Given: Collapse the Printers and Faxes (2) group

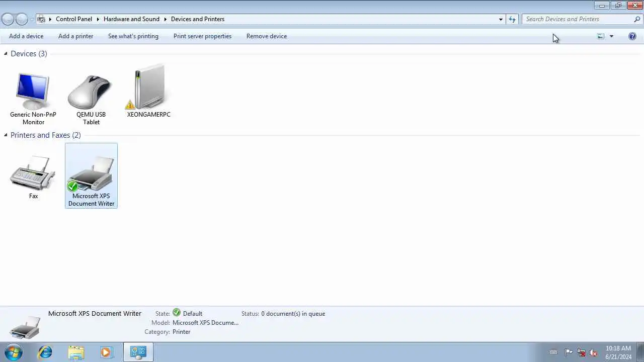Looking at the screenshot, I should click(6, 135).
